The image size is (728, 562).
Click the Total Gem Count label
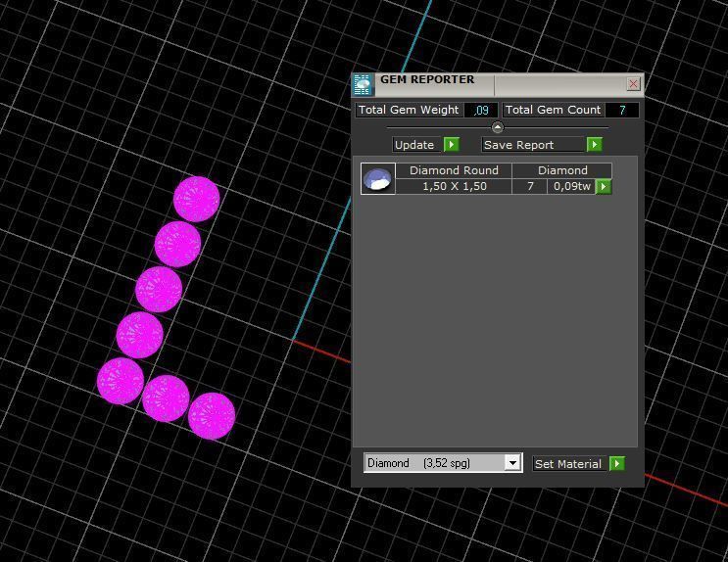point(554,110)
